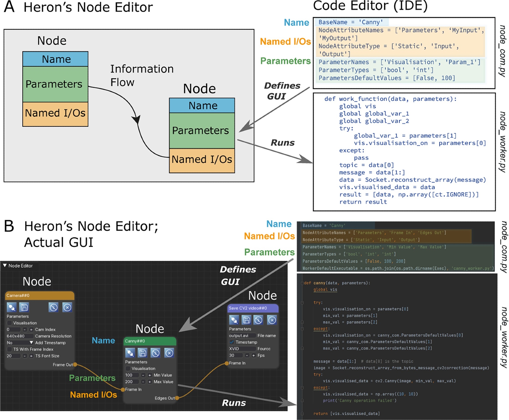Click the output.avi File name field

pos(242,336)
